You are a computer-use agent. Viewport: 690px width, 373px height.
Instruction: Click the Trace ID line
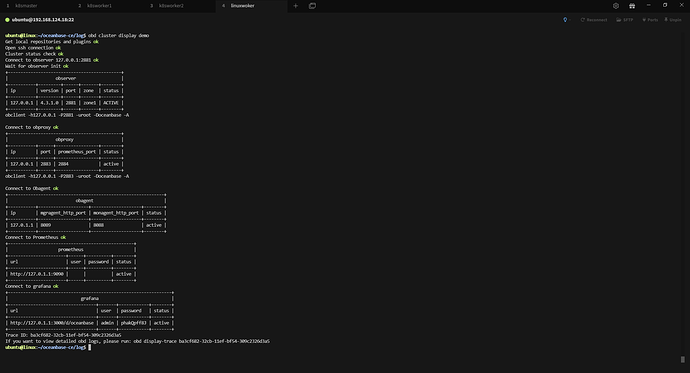63,335
